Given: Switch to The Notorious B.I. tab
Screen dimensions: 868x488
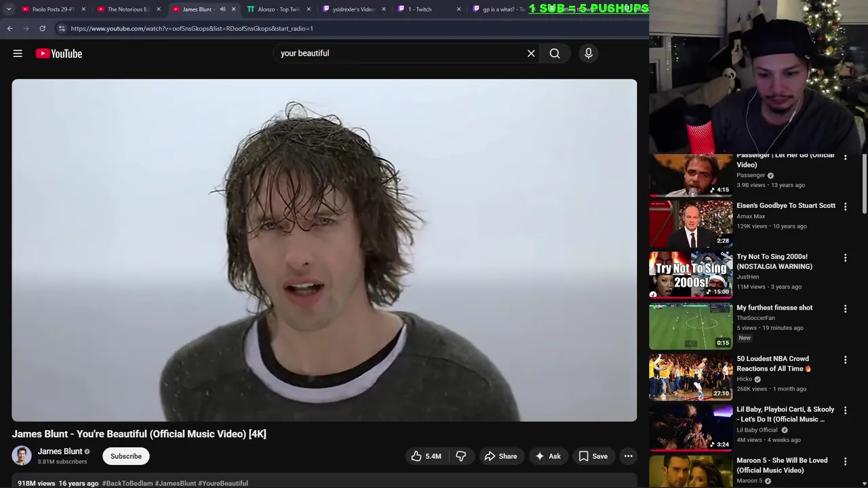Looking at the screenshot, I should click(127, 9).
